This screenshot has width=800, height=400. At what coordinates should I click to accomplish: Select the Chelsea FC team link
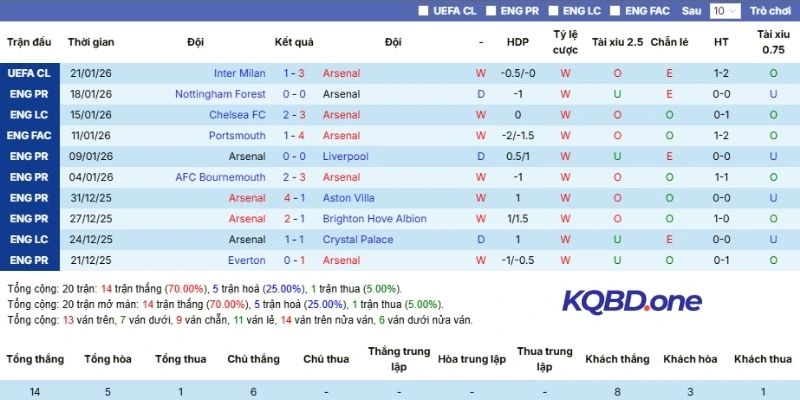[237, 115]
